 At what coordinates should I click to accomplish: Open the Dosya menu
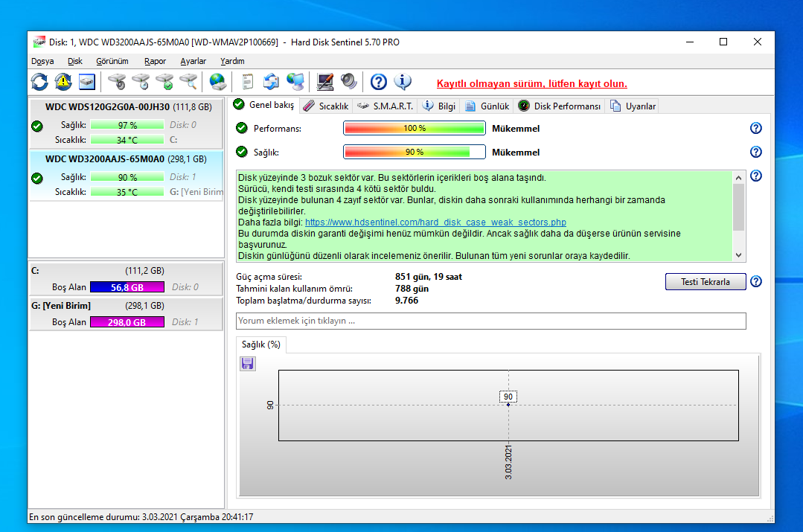(42, 61)
